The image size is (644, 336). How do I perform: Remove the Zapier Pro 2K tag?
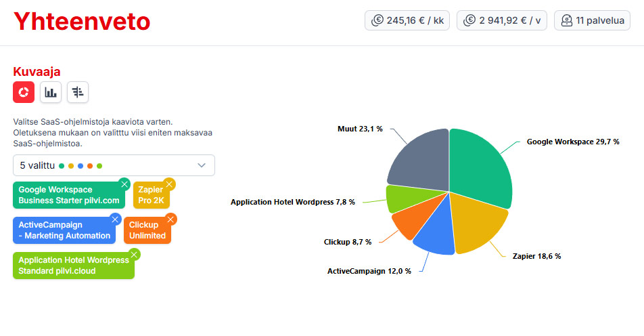tap(169, 184)
